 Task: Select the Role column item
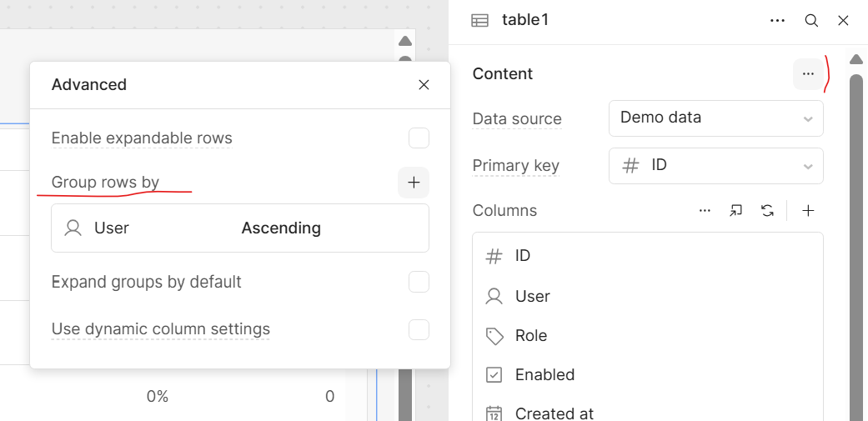[648, 336]
